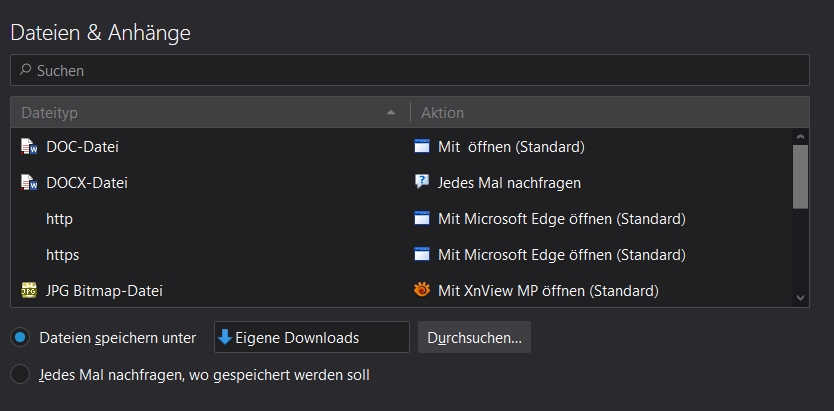Click the blue download arrow icon
Screen dimensions: 834x411
(x=225, y=337)
